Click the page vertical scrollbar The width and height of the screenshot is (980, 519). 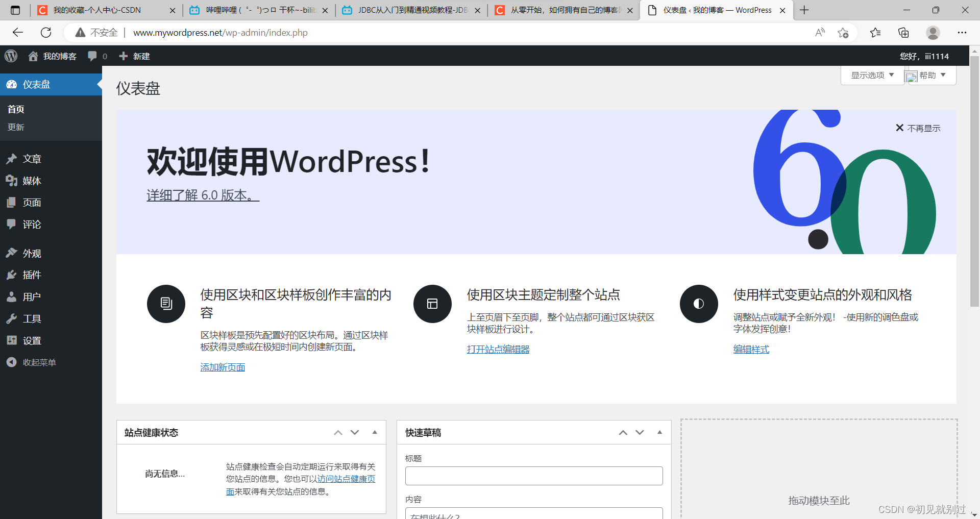(974, 181)
